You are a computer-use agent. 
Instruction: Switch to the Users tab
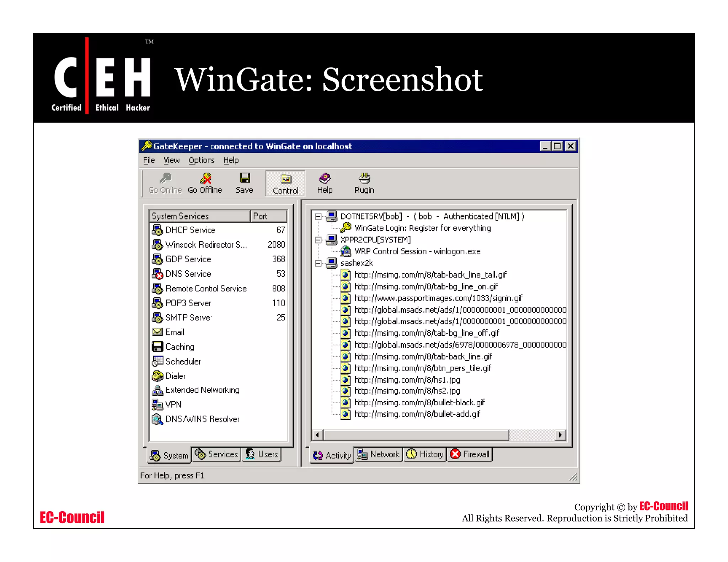coord(262,454)
